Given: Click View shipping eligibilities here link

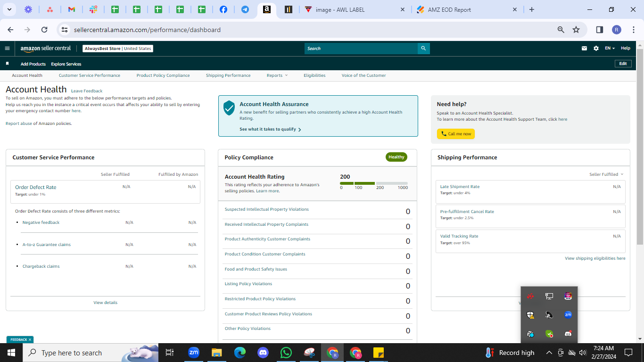Looking at the screenshot, I should tap(595, 258).
